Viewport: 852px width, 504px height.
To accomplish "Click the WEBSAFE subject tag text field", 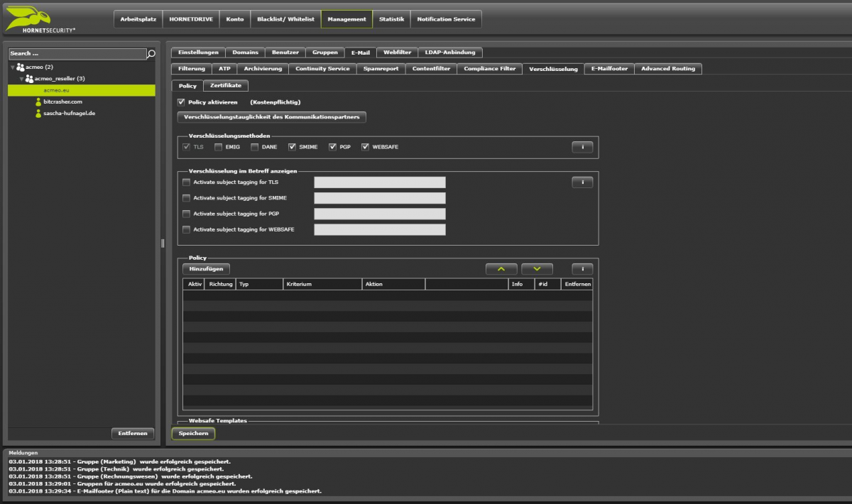I will [380, 229].
